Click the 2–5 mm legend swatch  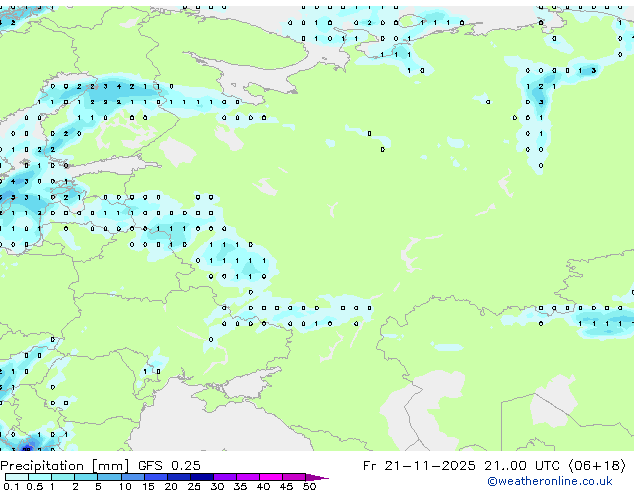point(86,477)
